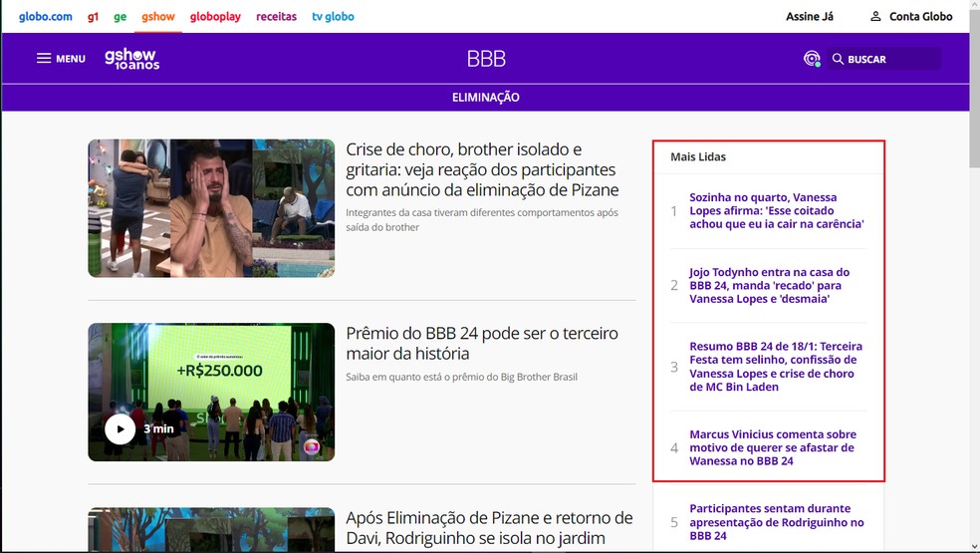980x553 pixels.
Task: Open the partially visible Rodriguinho garden thumbnail
Action: pyautogui.click(x=211, y=529)
